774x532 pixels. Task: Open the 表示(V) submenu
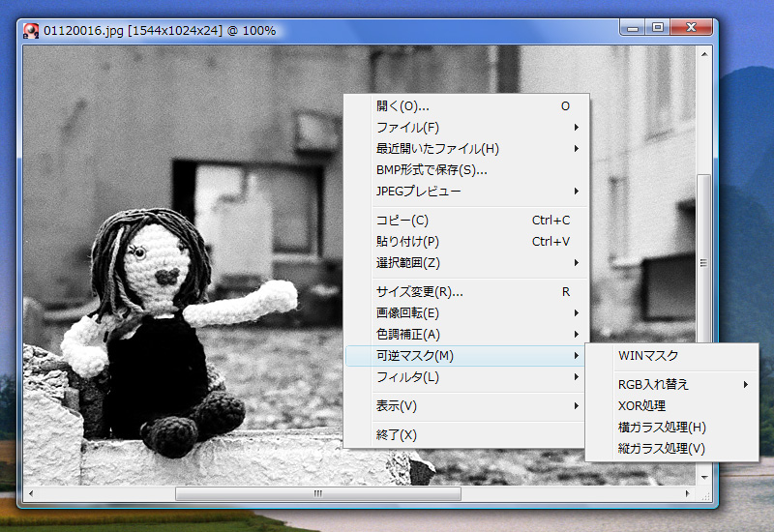[466, 405]
